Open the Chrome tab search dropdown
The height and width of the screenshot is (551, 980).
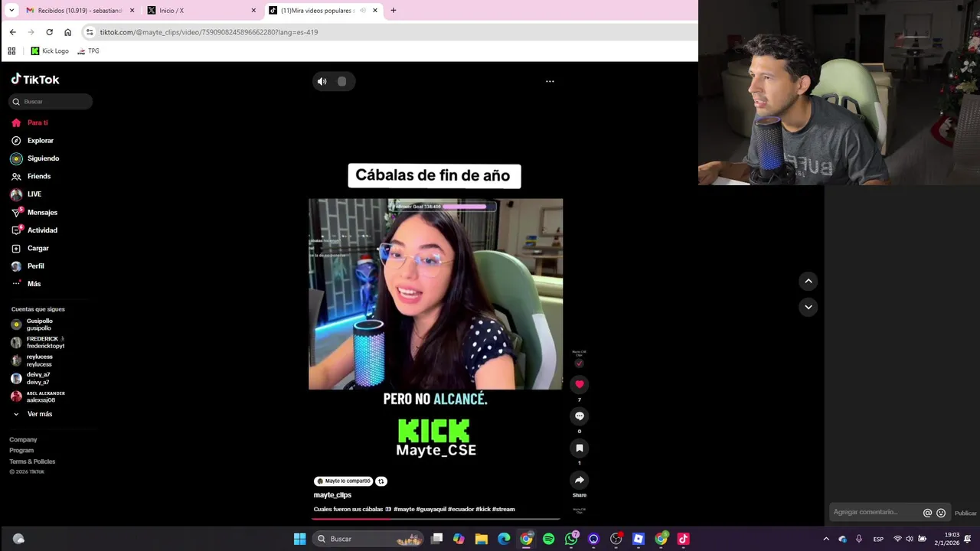click(x=11, y=11)
